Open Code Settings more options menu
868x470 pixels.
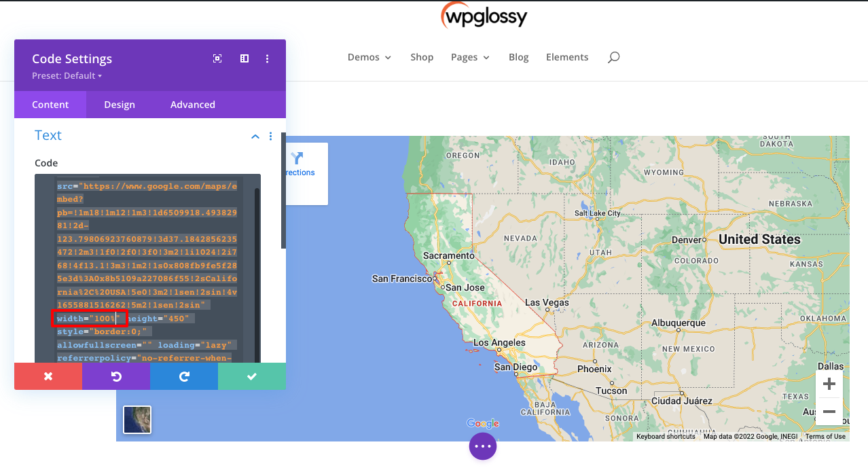tap(268, 58)
